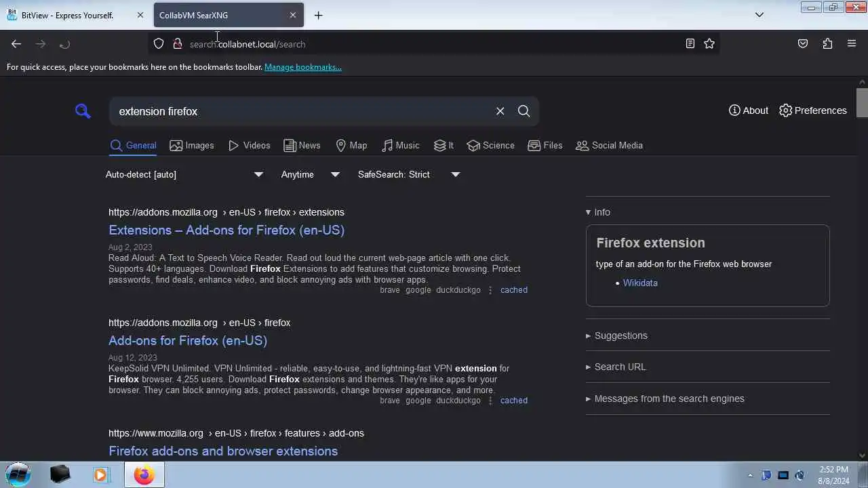This screenshot has width=868, height=488.
Task: Open the Auto-detect language dropdown
Action: point(184,174)
